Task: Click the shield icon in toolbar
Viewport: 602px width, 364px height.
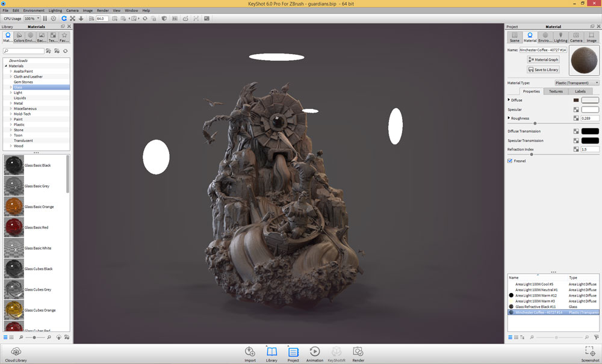Action: [x=164, y=19]
